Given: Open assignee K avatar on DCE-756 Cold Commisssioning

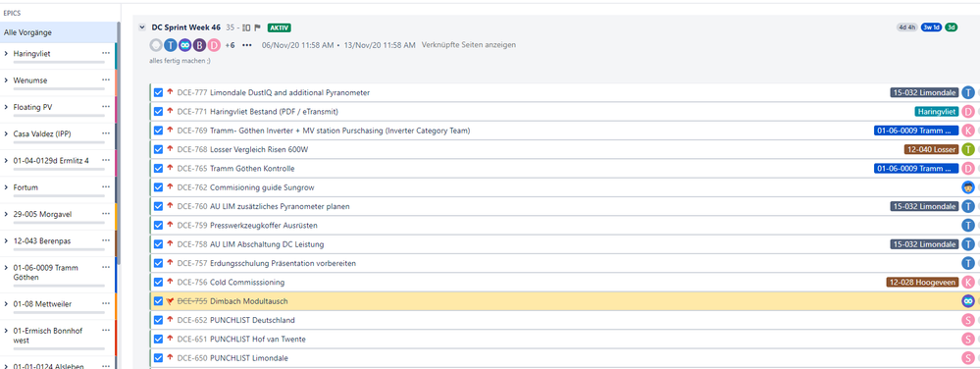Looking at the screenshot, I should click(968, 282).
